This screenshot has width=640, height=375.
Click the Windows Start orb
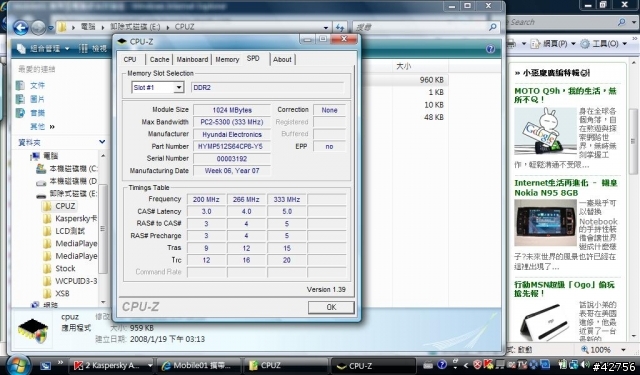point(18,364)
